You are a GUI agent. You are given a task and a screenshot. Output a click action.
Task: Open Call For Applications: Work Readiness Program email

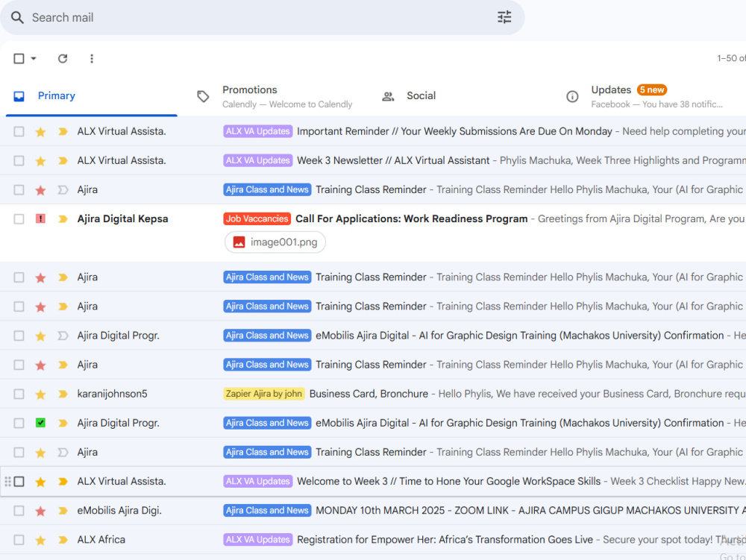click(412, 218)
